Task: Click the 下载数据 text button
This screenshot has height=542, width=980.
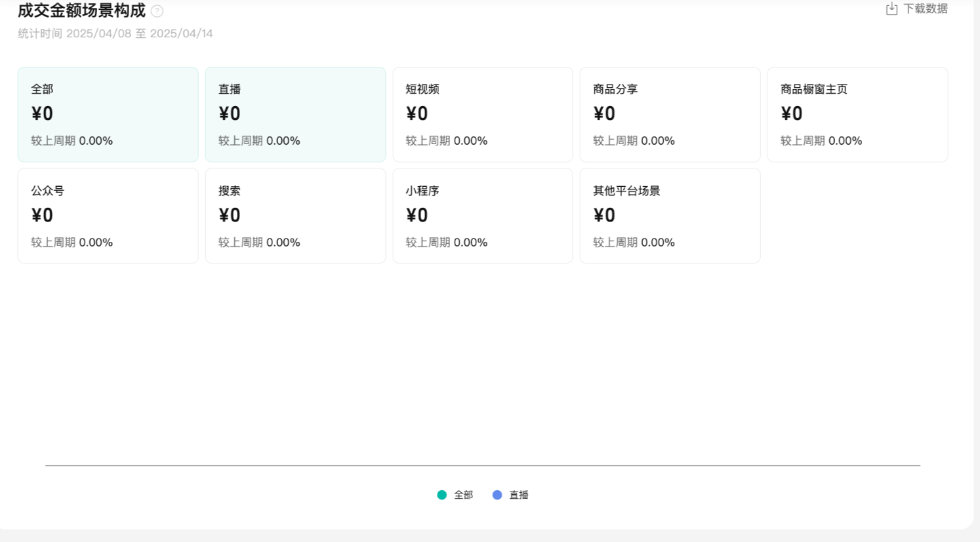Action: point(925,9)
